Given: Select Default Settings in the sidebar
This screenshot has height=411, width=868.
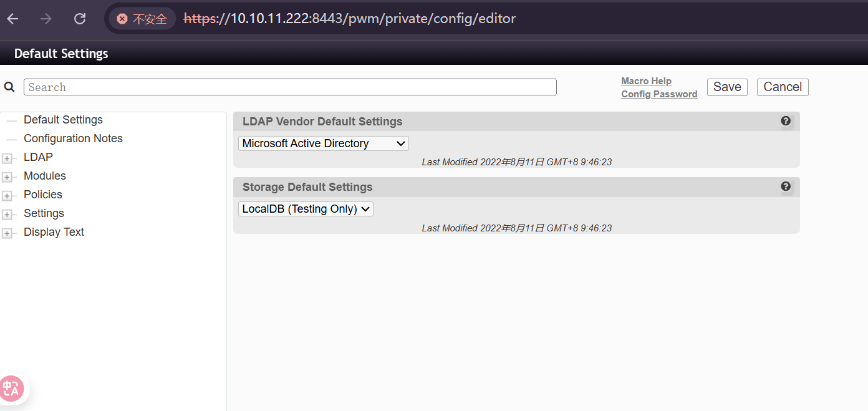Looking at the screenshot, I should pyautogui.click(x=63, y=120).
